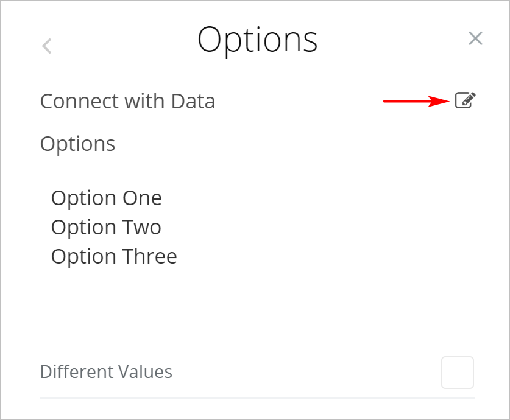
Task: Click the word "Two" in the options list
Action: tap(141, 227)
